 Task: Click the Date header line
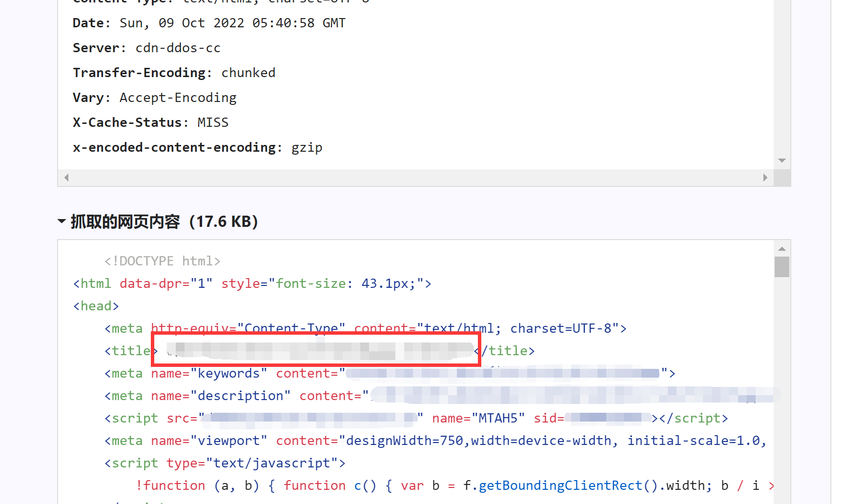click(x=209, y=23)
